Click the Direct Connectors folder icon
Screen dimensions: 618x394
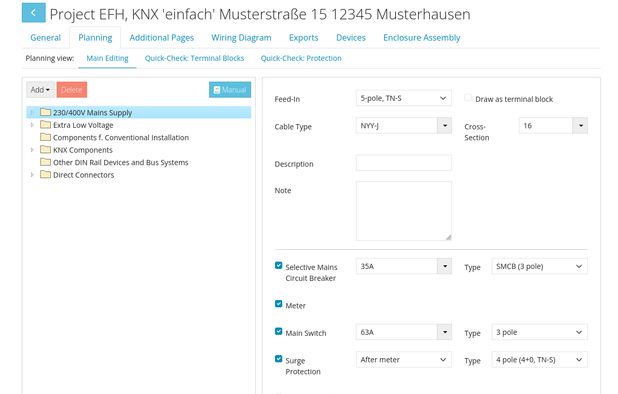pos(45,175)
